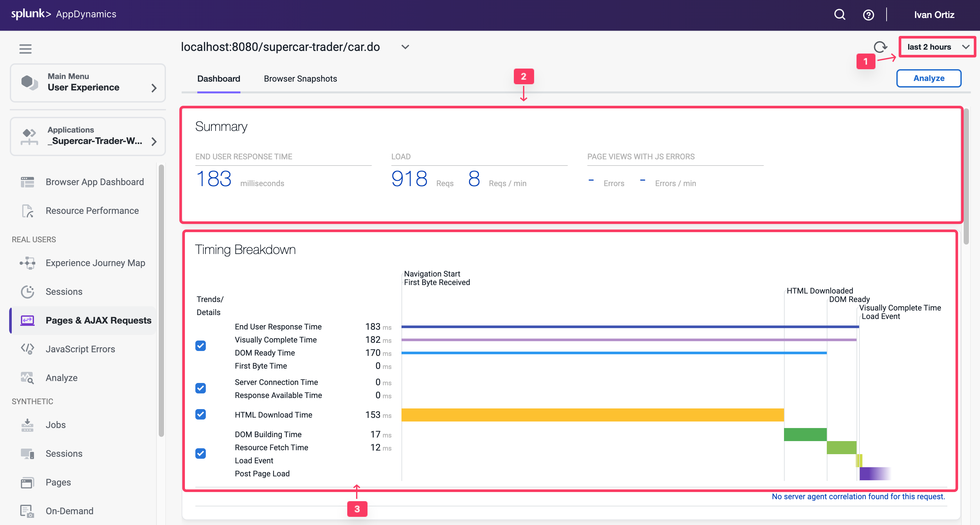Viewport: 980px width, 525px height.
Task: Toggle the hamburger menu icon
Action: pyautogui.click(x=25, y=49)
